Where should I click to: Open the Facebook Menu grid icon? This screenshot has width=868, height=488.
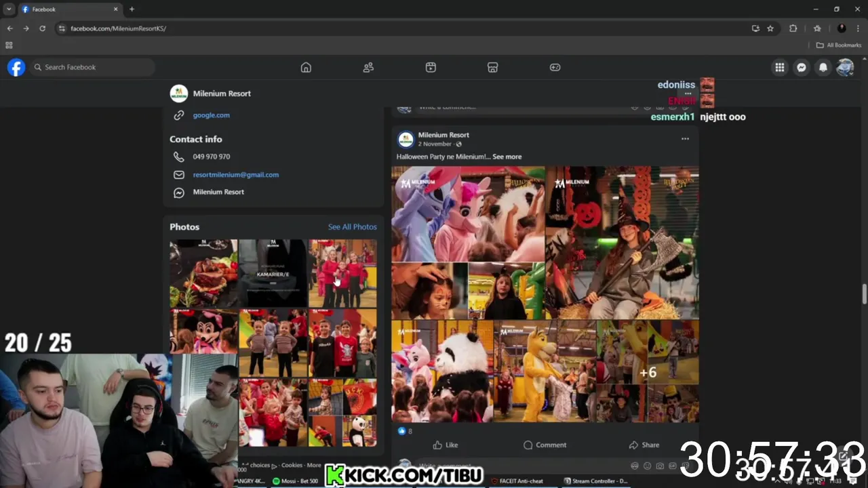[x=780, y=67]
